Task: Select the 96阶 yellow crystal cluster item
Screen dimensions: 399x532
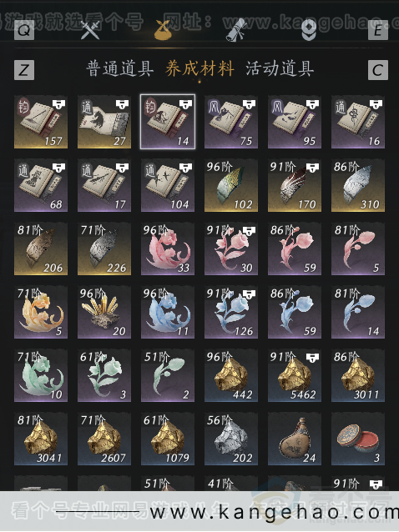Action: [x=104, y=312]
